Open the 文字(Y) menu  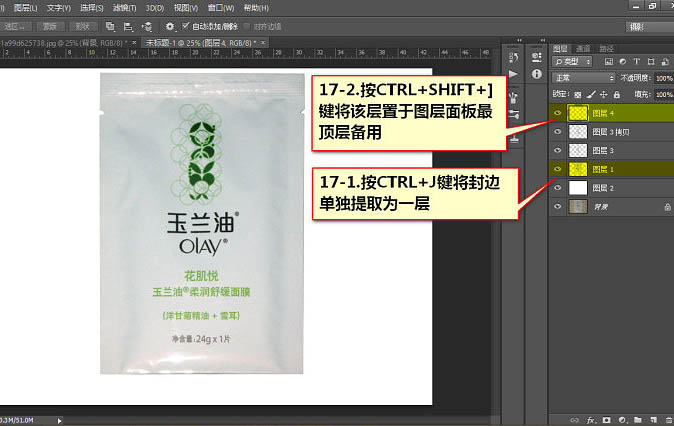pos(58,8)
